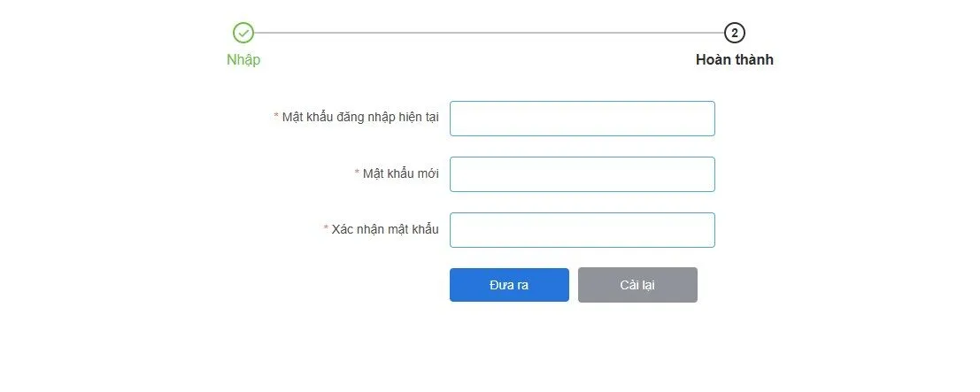Click the asterisk beside Xác nhận mật khẩu

tap(326, 229)
